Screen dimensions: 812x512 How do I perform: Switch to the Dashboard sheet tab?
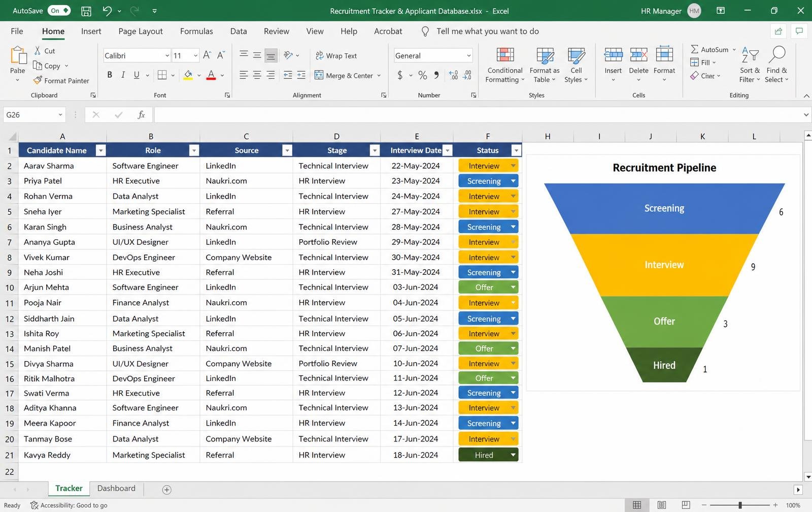(116, 488)
